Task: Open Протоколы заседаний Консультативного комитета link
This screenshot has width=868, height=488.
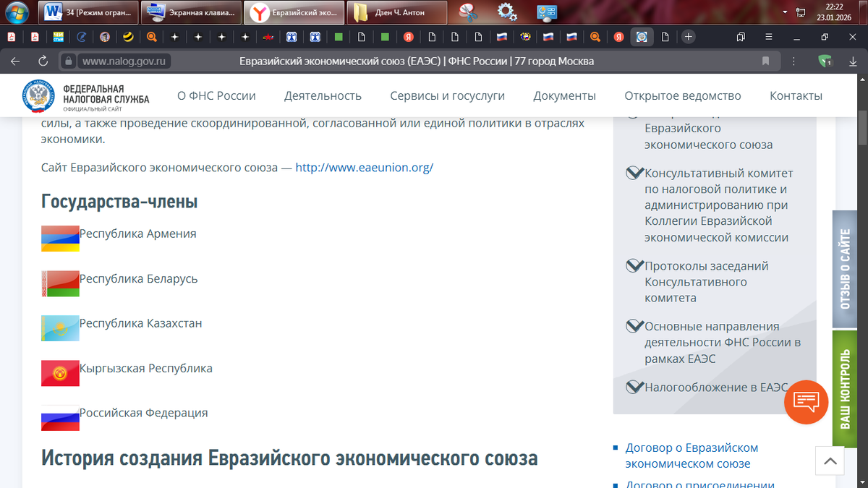Action: click(x=707, y=282)
